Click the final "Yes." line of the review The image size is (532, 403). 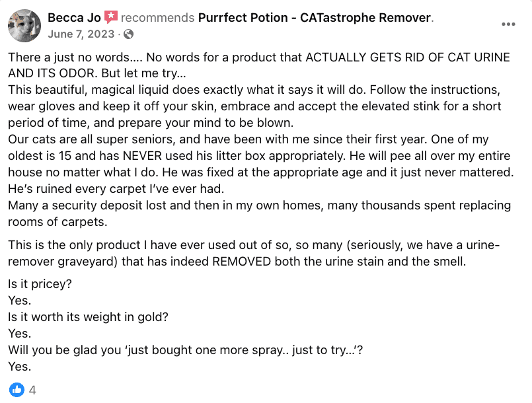20,367
